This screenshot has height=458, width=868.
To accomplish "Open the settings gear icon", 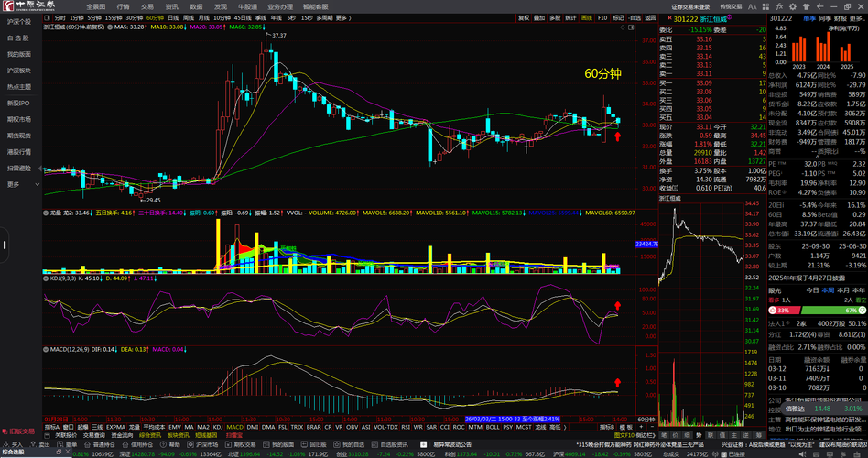I will pyautogui.click(x=793, y=6).
